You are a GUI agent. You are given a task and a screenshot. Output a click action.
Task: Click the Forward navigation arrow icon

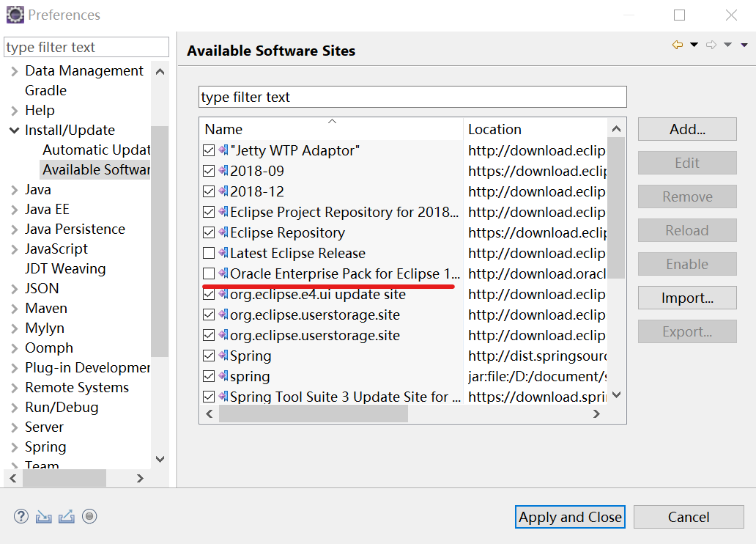[x=711, y=45]
